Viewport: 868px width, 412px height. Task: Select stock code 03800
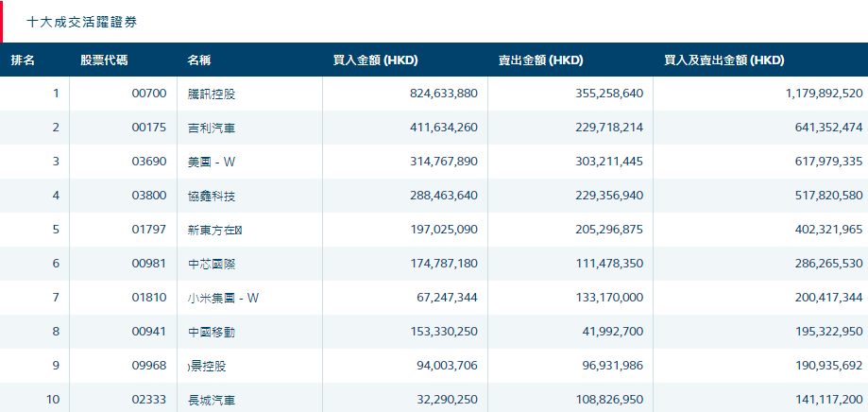click(x=149, y=196)
